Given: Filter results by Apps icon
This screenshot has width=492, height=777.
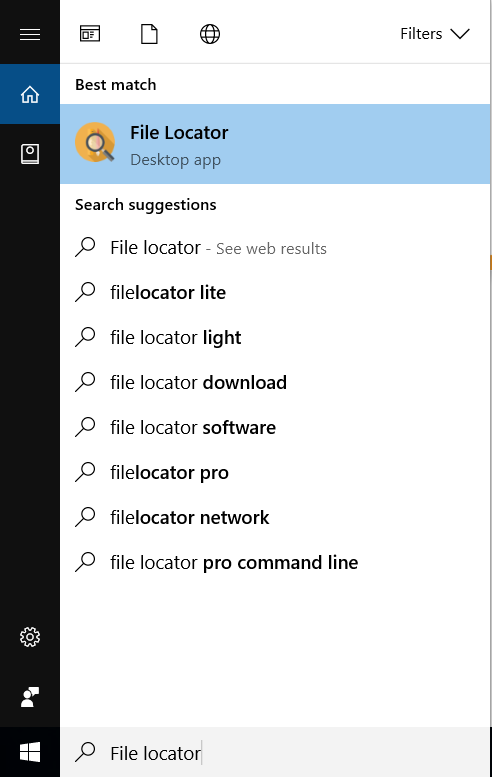Looking at the screenshot, I should (90, 34).
